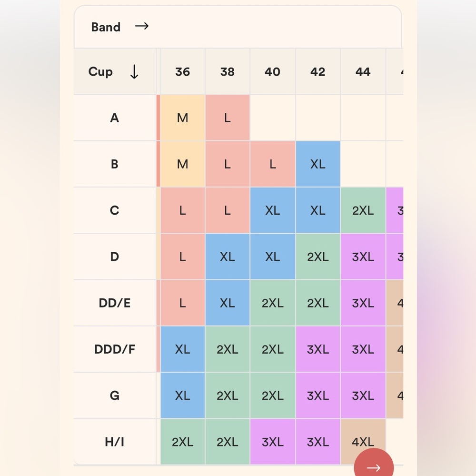Choose the 3XL cell for 44 D

[363, 257]
